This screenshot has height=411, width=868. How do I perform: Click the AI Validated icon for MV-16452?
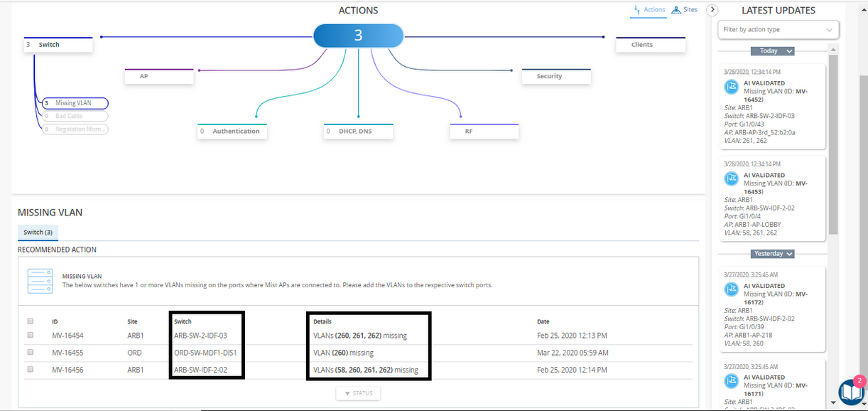(x=732, y=87)
